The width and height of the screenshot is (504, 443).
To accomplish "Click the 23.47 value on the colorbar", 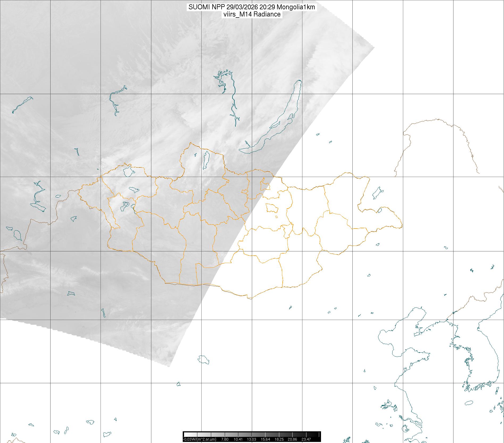I will (306, 439).
